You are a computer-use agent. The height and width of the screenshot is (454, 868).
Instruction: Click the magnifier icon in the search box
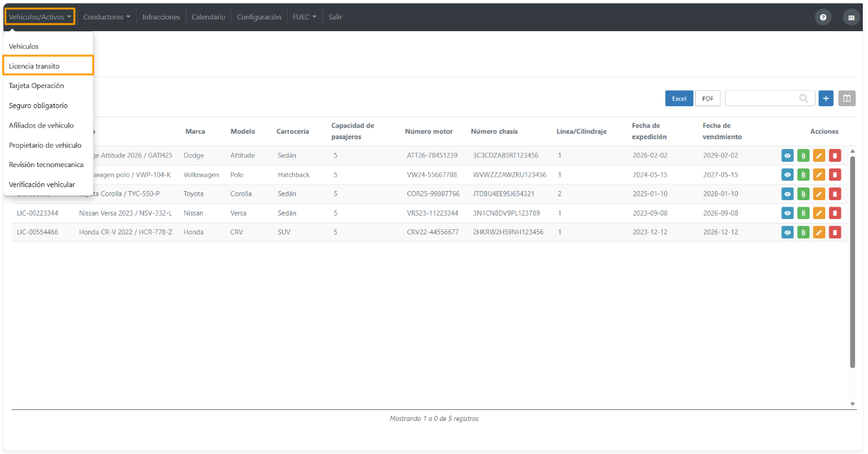click(x=804, y=98)
